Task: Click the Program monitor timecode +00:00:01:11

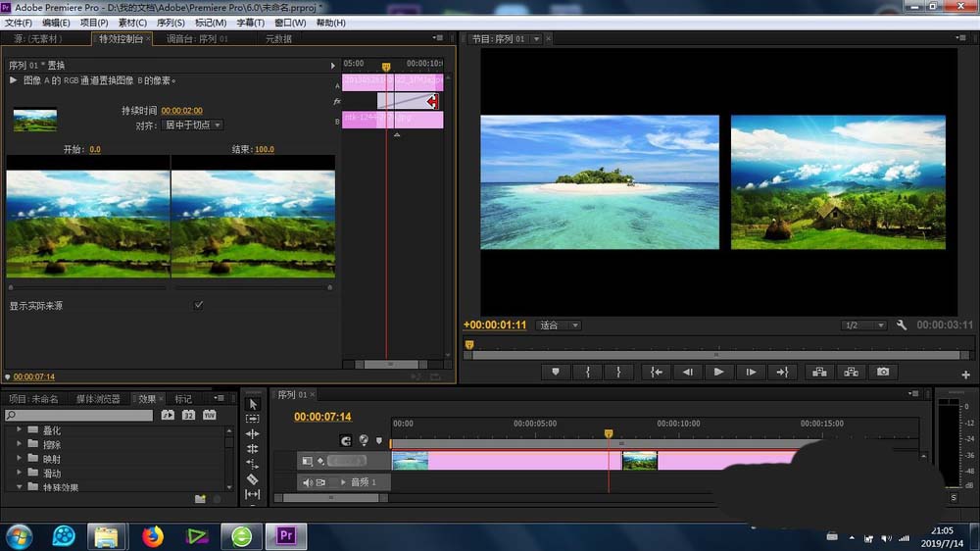Action: point(494,325)
